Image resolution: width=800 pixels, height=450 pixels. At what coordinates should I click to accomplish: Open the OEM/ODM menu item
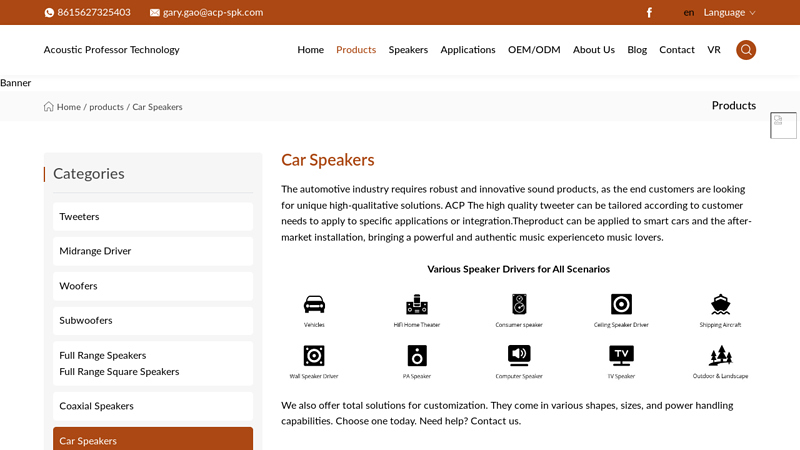pyautogui.click(x=534, y=49)
